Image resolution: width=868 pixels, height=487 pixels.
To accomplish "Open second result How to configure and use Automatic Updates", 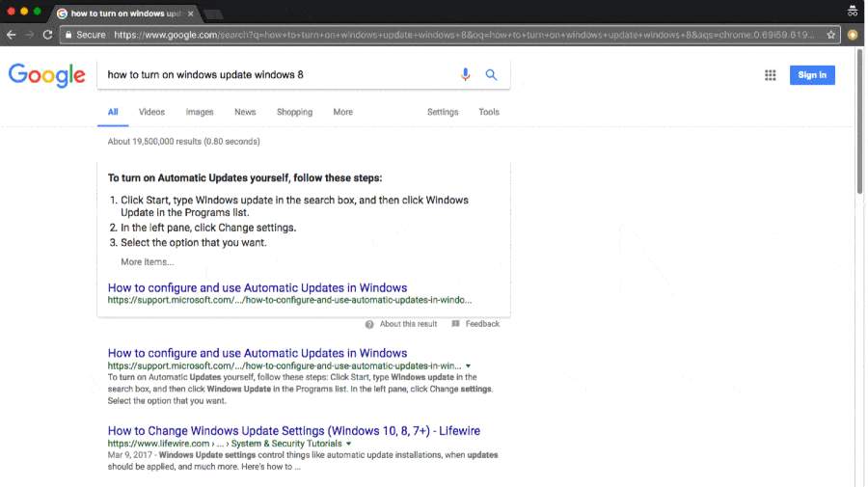I will (x=258, y=353).
